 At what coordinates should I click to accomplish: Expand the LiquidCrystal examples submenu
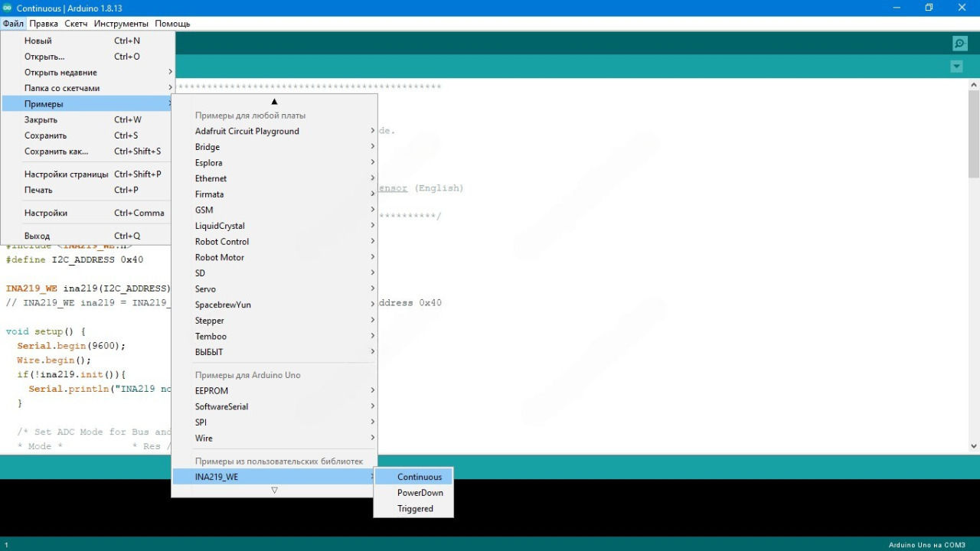220,226
